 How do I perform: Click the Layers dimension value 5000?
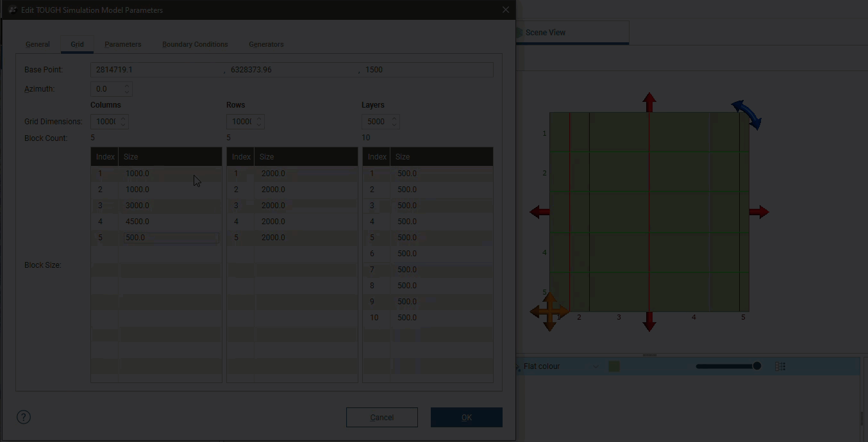376,122
